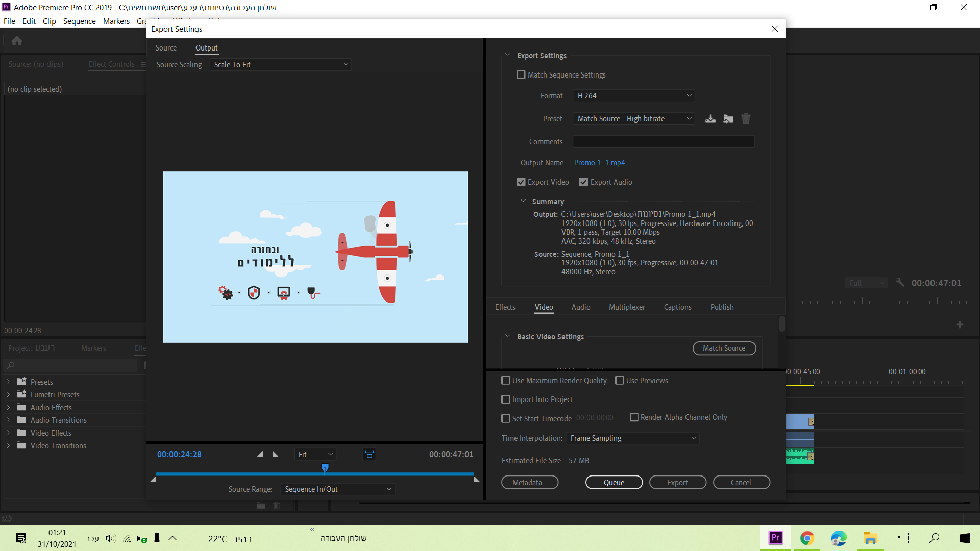Enable Match Sequence Settings checkbox
Image resolution: width=980 pixels, height=551 pixels.
pos(521,75)
